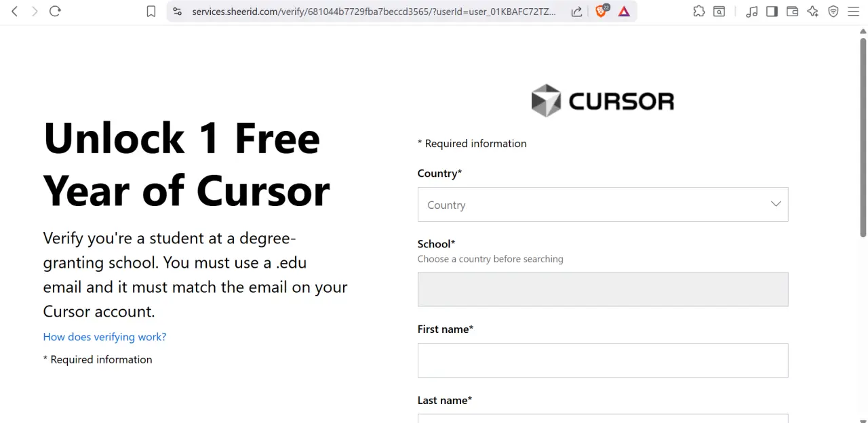
Task: Open the Extensions puzzle-piece menu
Action: (x=699, y=12)
